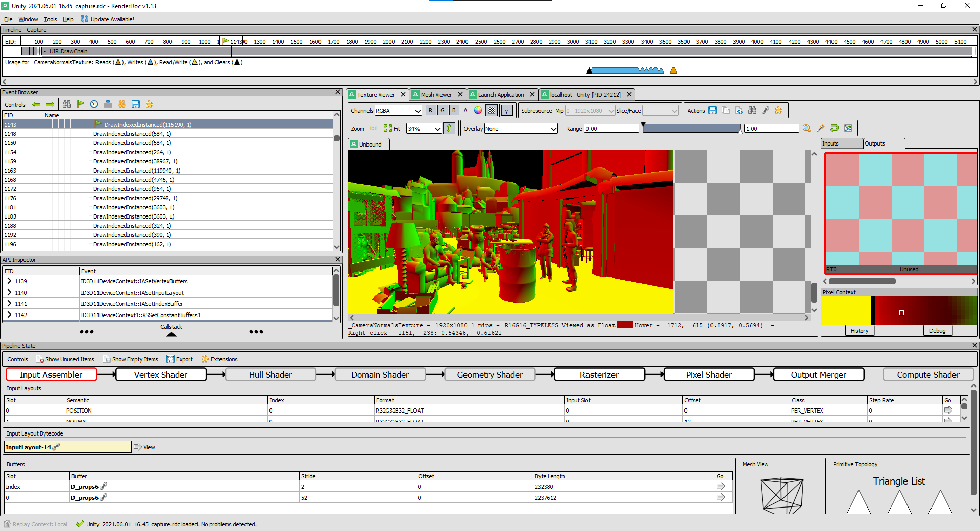
Task: Click the white point handle on Range slider
Action: point(740,132)
